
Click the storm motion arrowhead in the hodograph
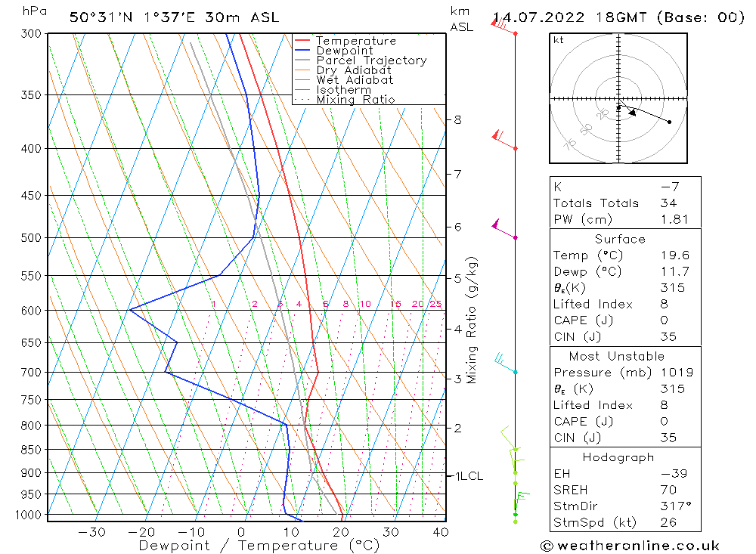pos(633,113)
